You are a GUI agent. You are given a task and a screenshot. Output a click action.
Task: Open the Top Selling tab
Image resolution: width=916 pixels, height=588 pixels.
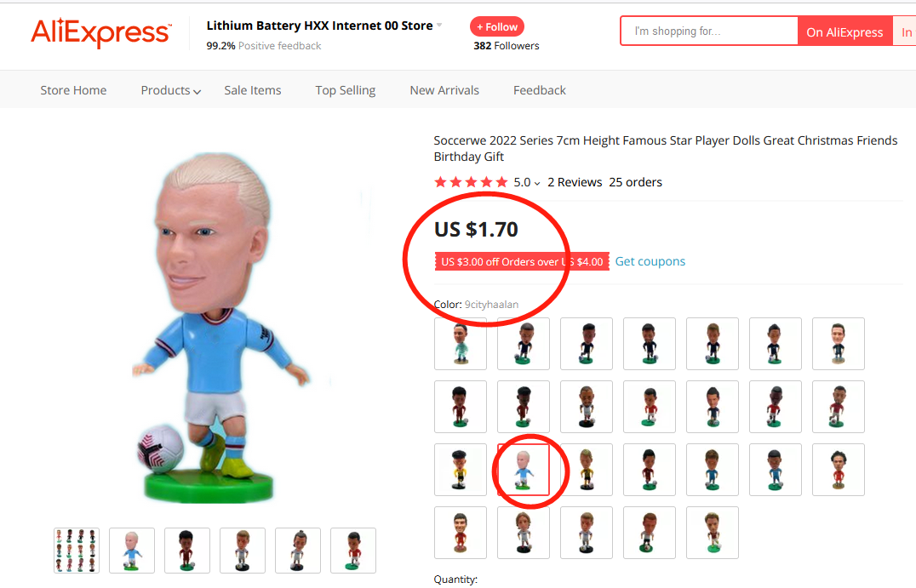click(346, 90)
